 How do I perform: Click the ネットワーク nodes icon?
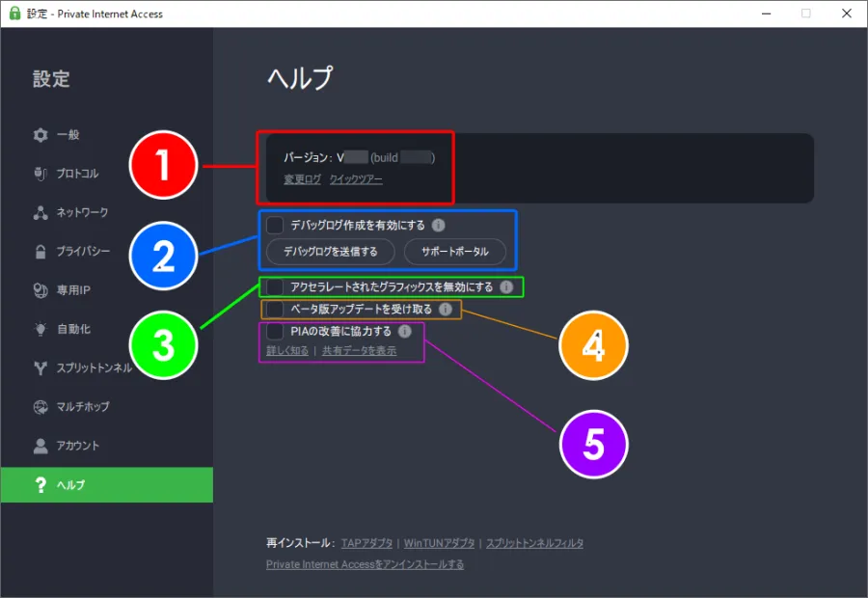[41, 212]
